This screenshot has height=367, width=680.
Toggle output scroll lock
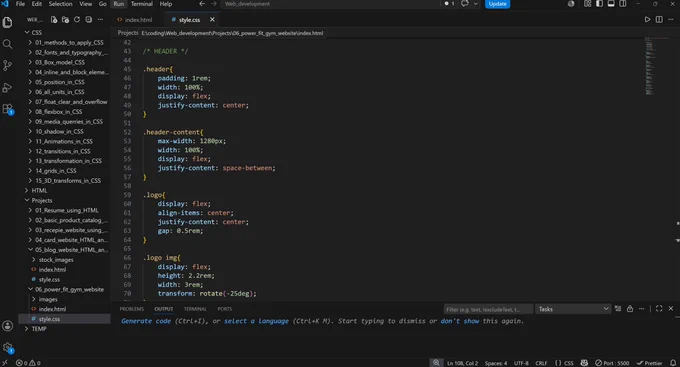pyautogui.click(x=630, y=308)
